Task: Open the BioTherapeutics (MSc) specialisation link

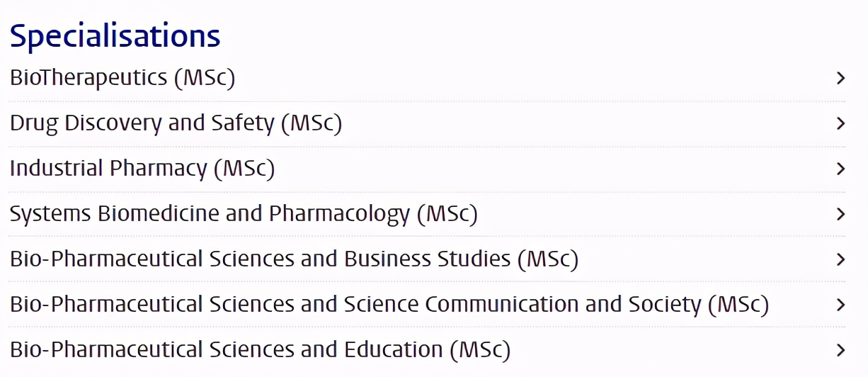Action: pyautogui.click(x=122, y=77)
